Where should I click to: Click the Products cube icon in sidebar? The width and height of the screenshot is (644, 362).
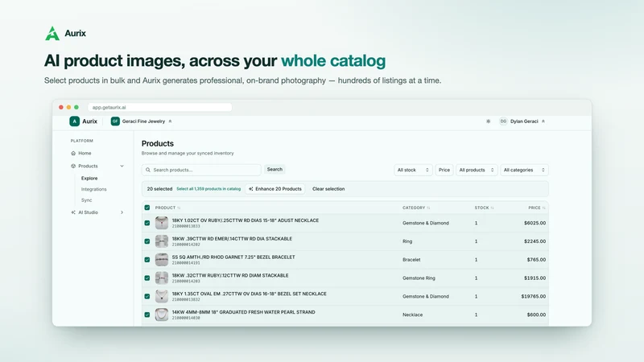pyautogui.click(x=73, y=166)
